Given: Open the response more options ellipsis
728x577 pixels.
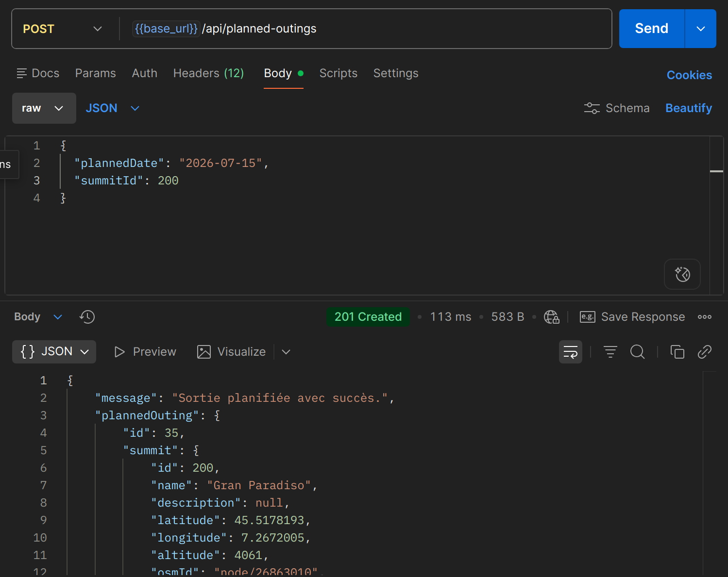Looking at the screenshot, I should [x=704, y=317].
